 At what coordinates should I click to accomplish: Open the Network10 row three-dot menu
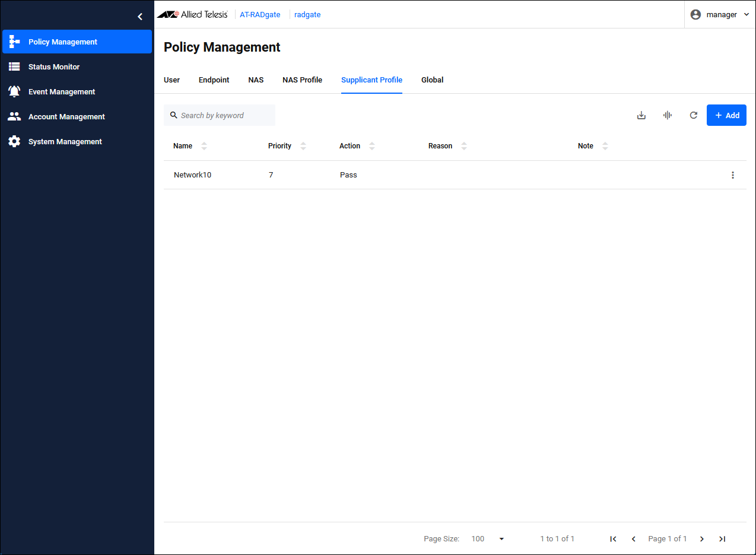click(x=733, y=175)
